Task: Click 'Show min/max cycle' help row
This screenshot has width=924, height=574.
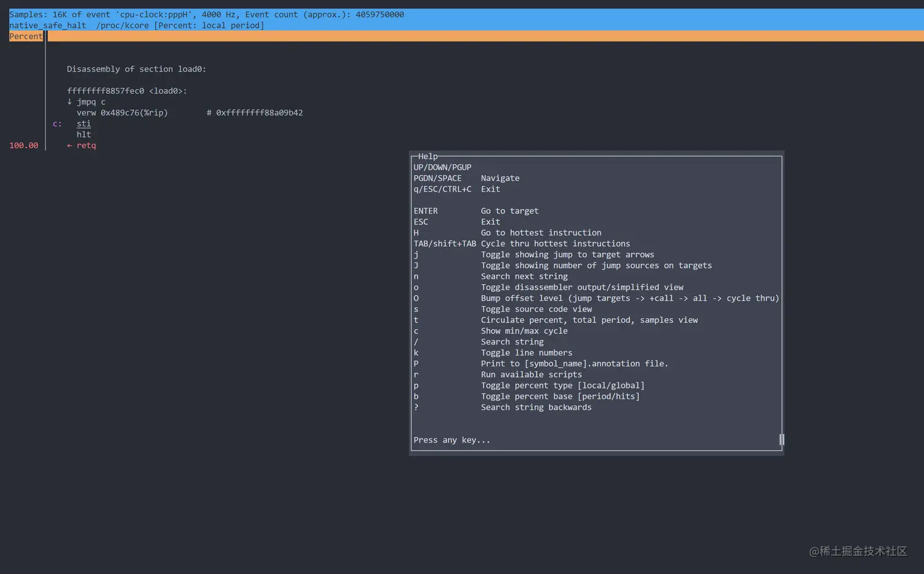Action: (491, 332)
